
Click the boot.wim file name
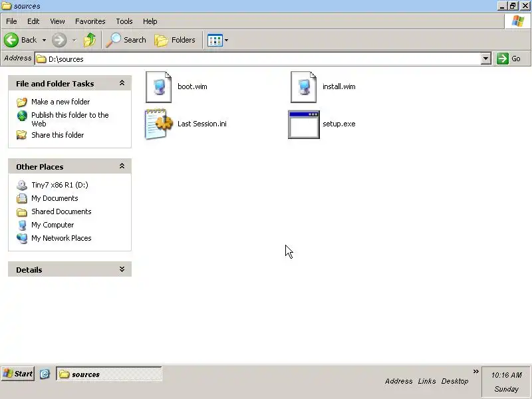(192, 86)
